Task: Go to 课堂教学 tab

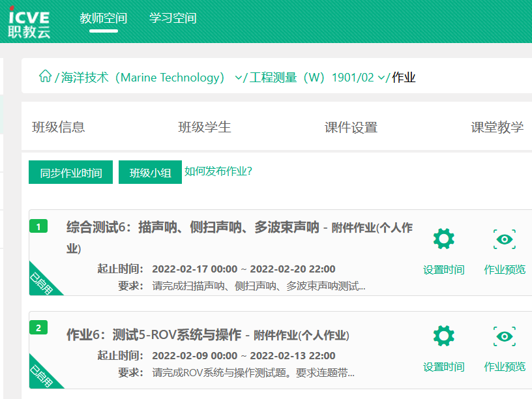Action: pos(497,127)
